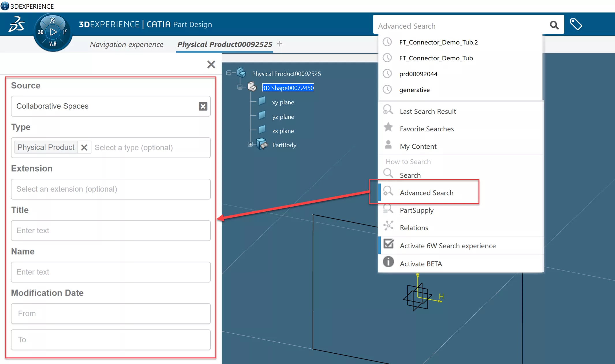
Task: Select yz plane label in the tree
Action: (283, 117)
